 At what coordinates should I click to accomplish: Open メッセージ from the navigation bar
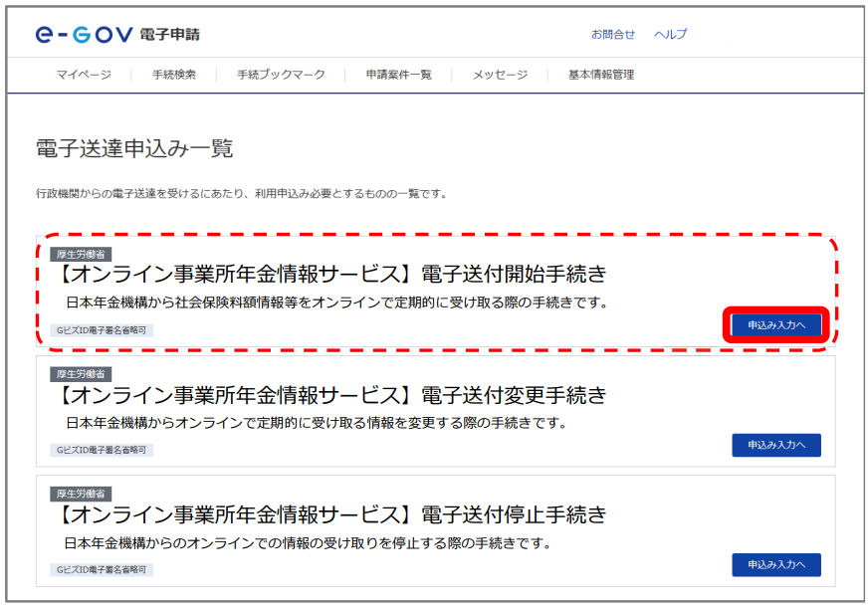(x=500, y=75)
